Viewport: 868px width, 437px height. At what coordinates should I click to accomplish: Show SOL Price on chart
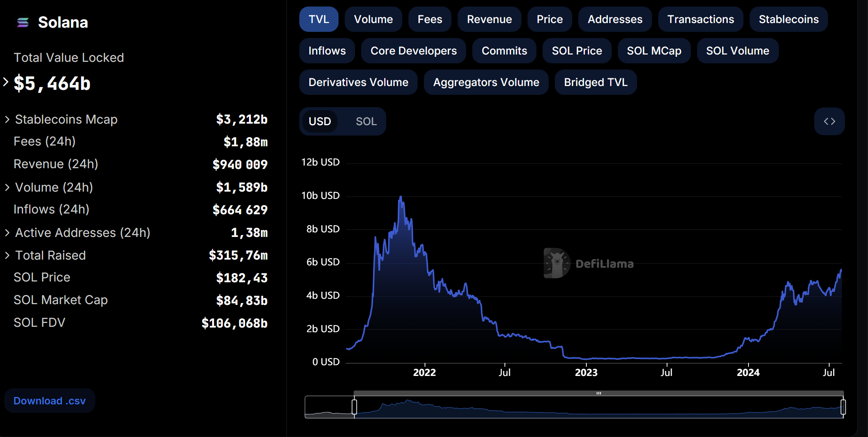click(577, 51)
